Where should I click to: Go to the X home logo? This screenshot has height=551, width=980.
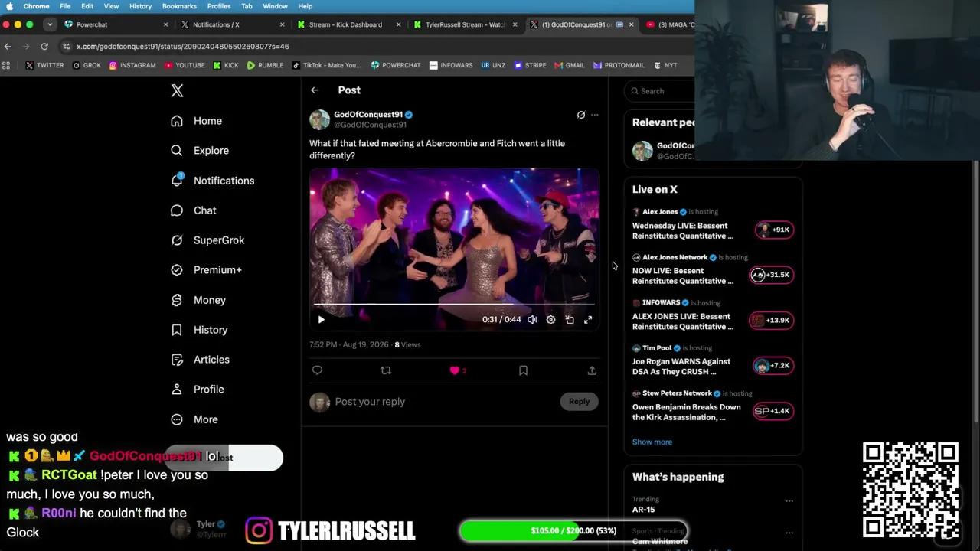pyautogui.click(x=177, y=90)
